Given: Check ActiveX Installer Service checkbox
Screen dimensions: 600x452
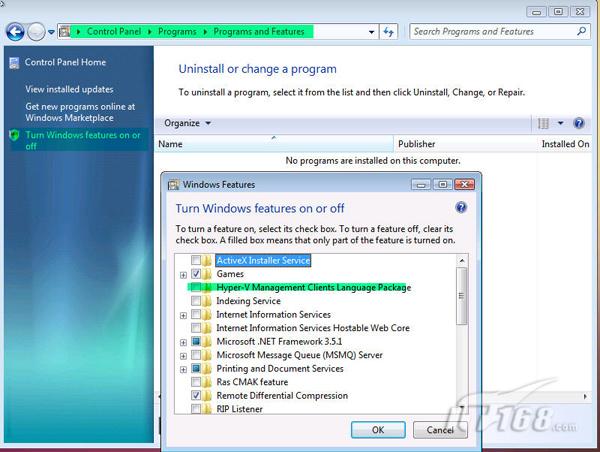Looking at the screenshot, I should [x=196, y=261].
